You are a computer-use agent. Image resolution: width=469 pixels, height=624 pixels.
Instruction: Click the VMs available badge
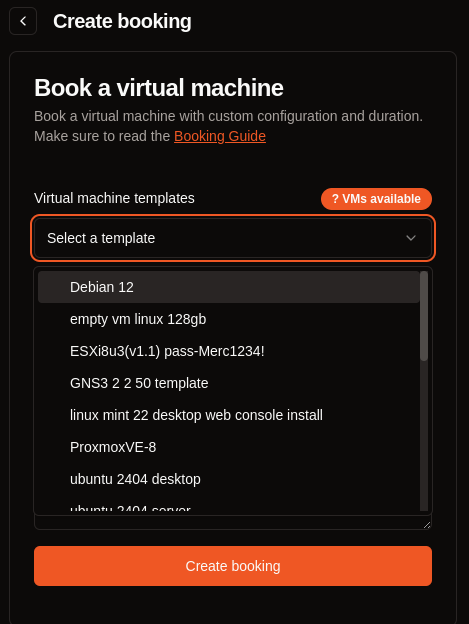[376, 199]
